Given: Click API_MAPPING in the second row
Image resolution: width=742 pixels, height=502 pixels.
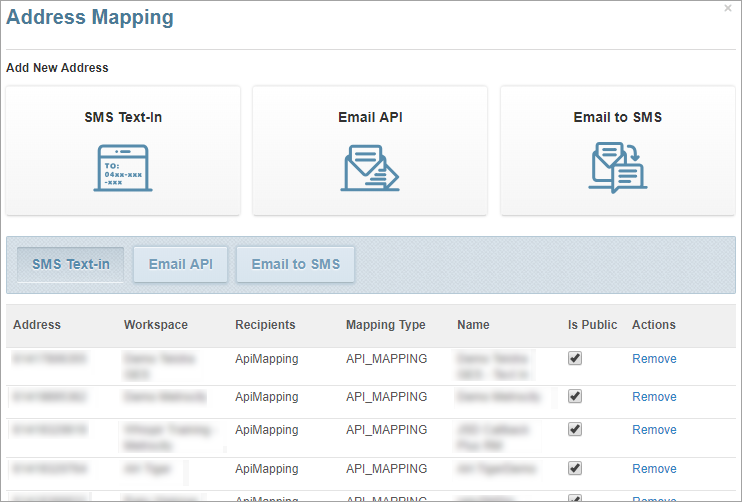Looking at the screenshot, I should click(386, 396).
